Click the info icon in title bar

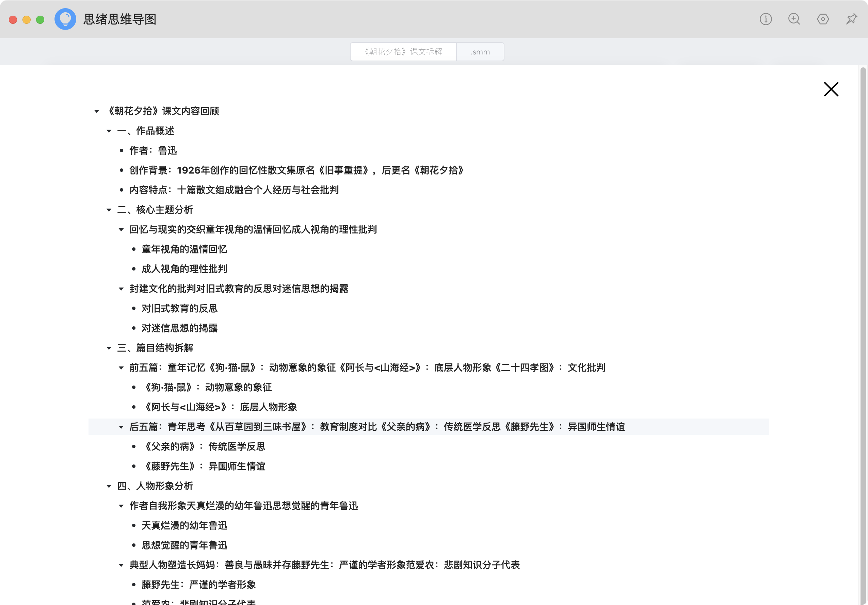766,19
